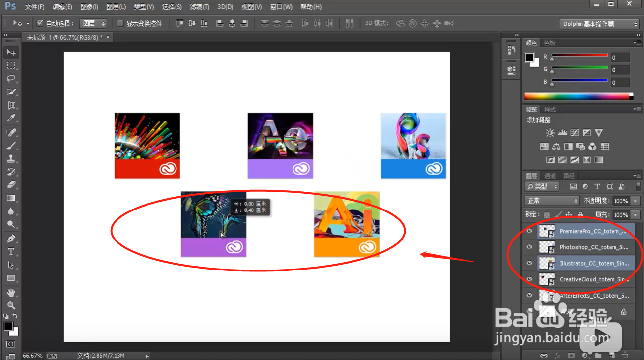This screenshot has width=644, height=360.
Task: Select the Rectangular Marquee tool
Action: click(x=11, y=65)
